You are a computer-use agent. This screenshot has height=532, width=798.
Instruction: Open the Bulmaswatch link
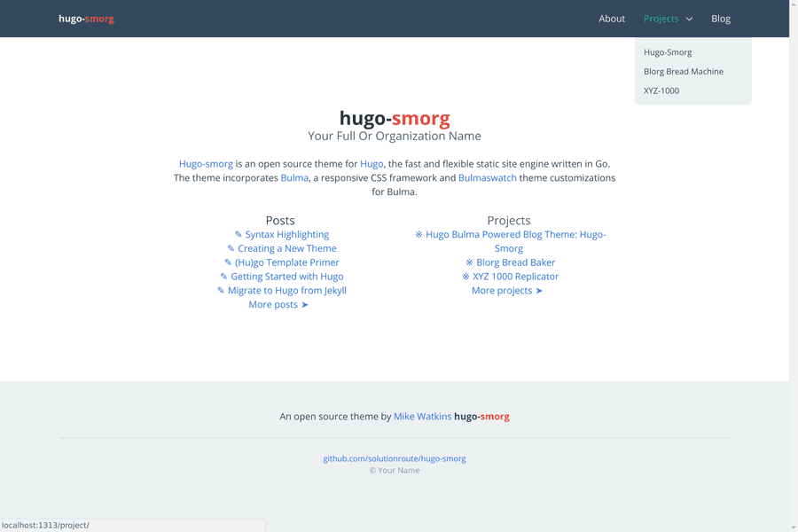tap(487, 177)
